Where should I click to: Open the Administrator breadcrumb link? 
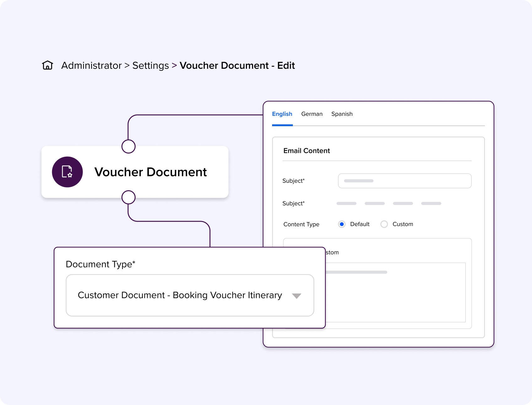tap(91, 66)
